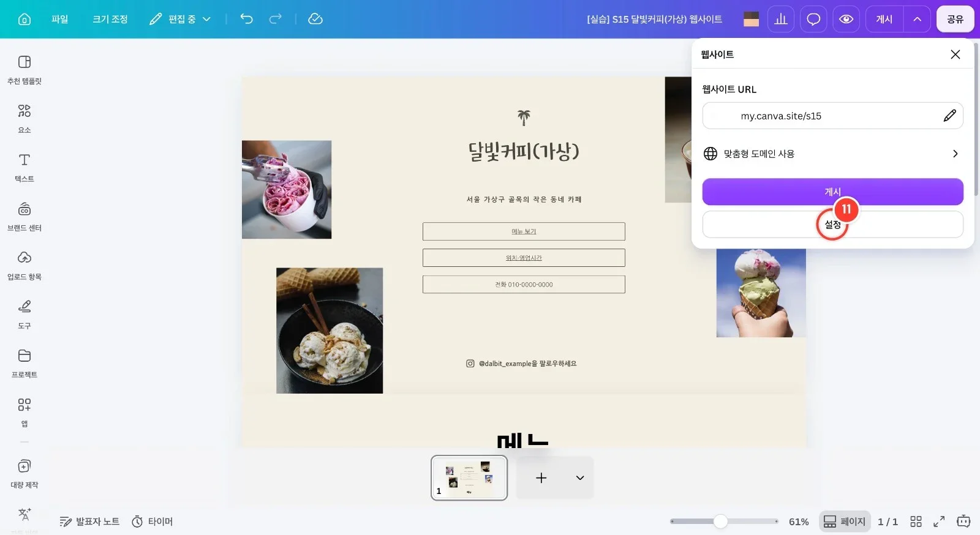This screenshot has height=535, width=980.
Task: Click the 설정 settings button
Action: click(832, 225)
